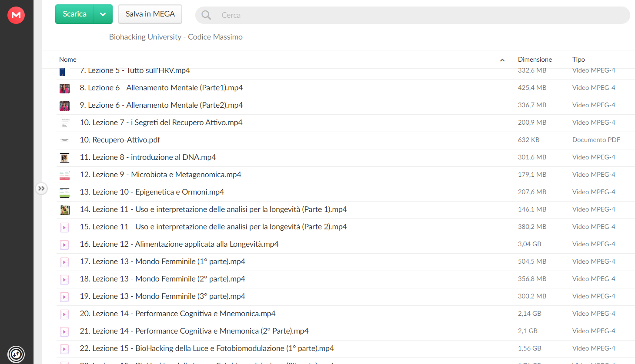The height and width of the screenshot is (364, 635).
Task: Open Biohacking University - Codice Massimo folder title
Action: point(176,37)
